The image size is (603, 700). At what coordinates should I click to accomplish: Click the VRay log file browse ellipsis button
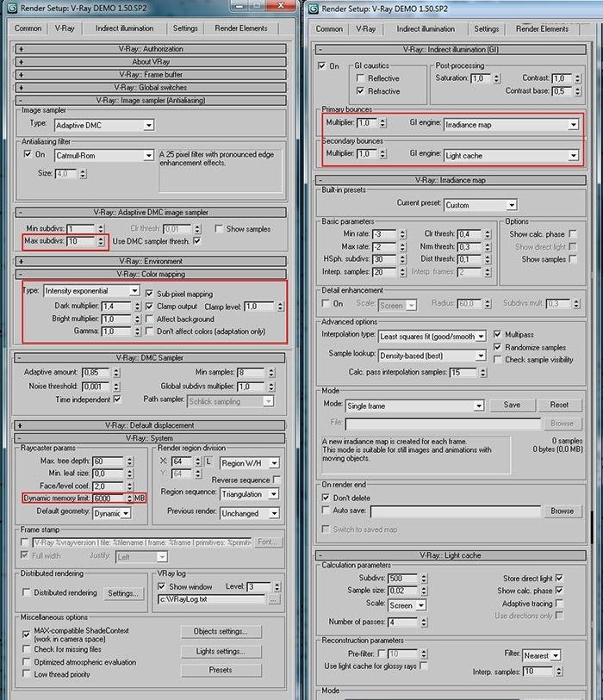click(274, 600)
